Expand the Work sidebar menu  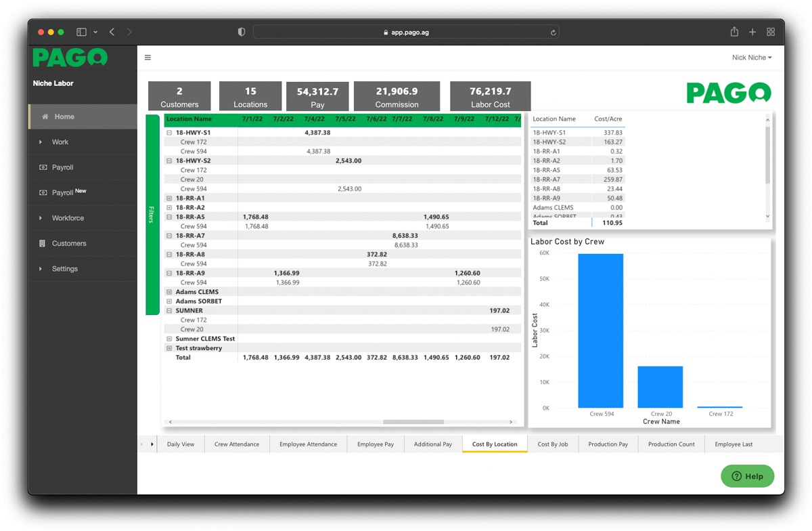(x=60, y=142)
